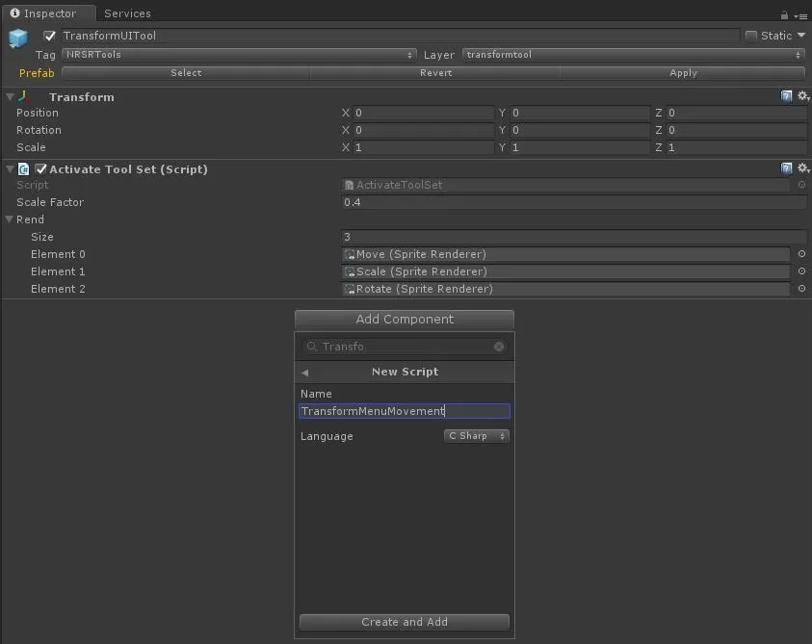Click Rotation Z field
The image size is (812, 644).
coord(736,130)
